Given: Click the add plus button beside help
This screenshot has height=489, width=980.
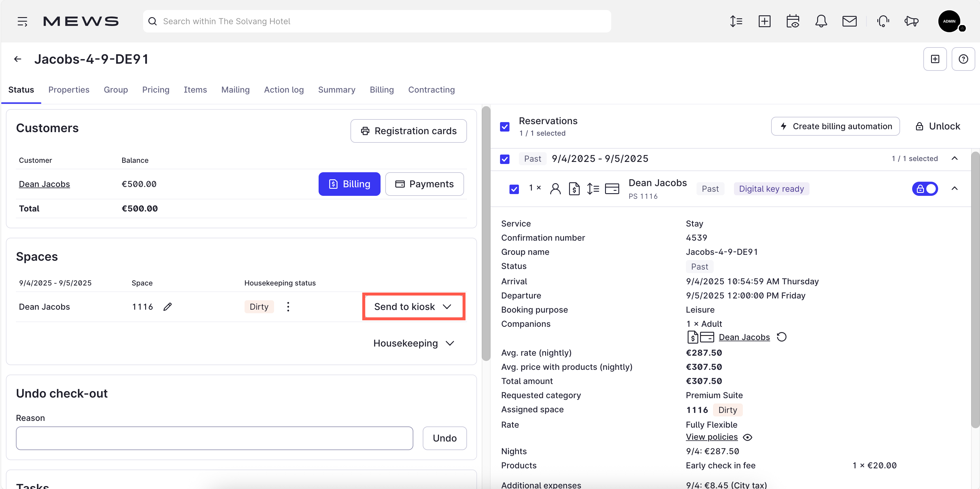Looking at the screenshot, I should (935, 59).
